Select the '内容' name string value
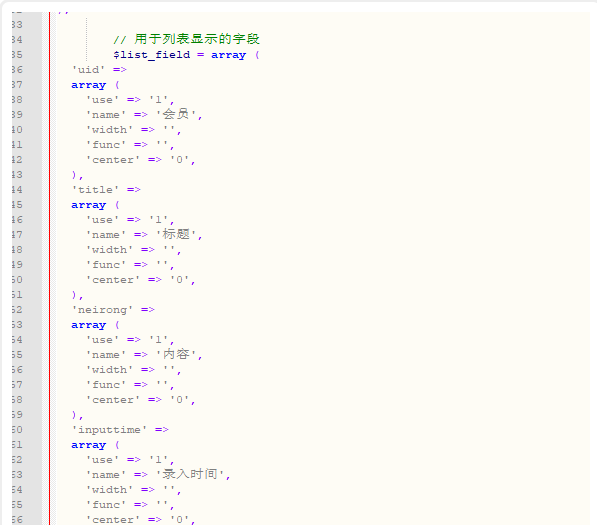The width and height of the screenshot is (597, 525). click(x=176, y=354)
